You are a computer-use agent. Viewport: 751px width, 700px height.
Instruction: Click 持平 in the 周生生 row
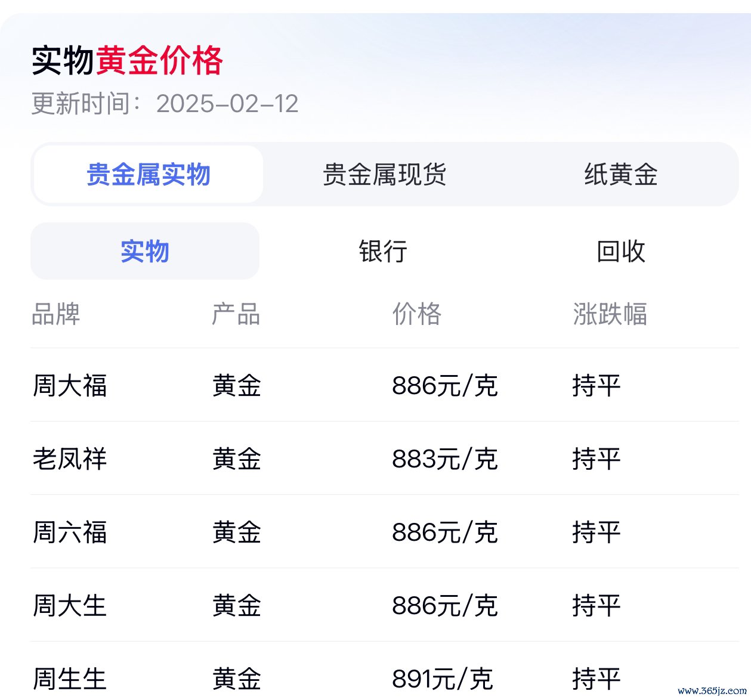[x=597, y=679]
